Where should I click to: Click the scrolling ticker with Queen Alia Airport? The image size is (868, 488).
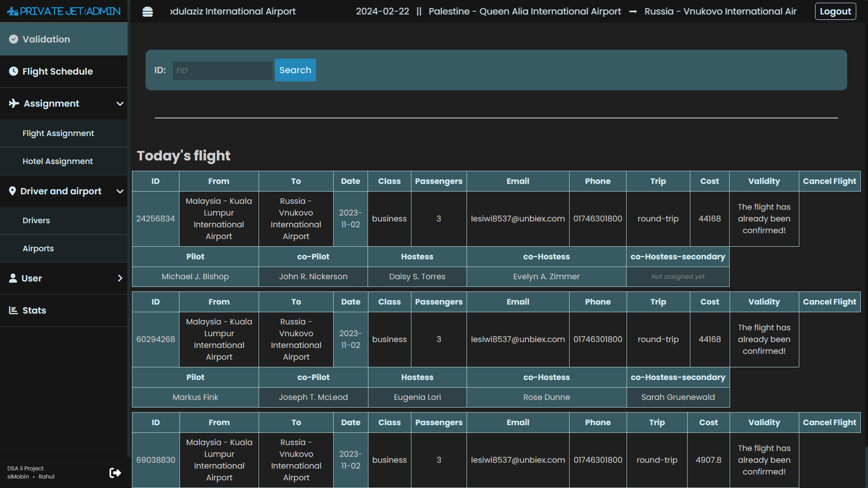[x=576, y=11]
